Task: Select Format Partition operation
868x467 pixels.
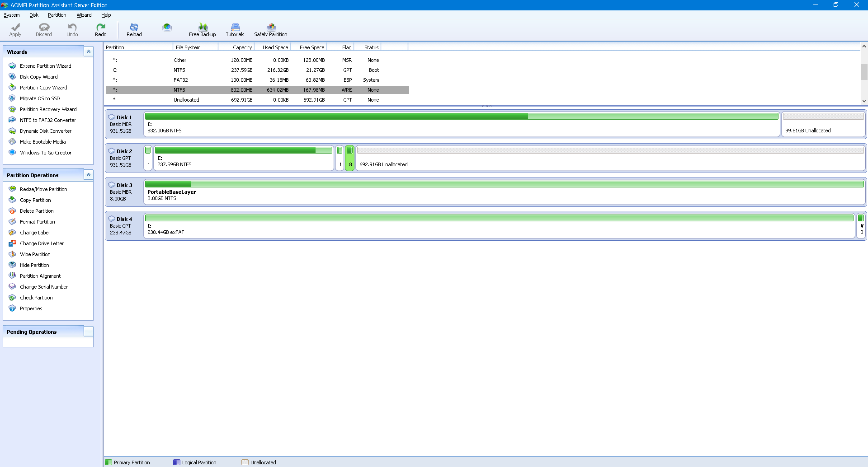Action: 37,222
